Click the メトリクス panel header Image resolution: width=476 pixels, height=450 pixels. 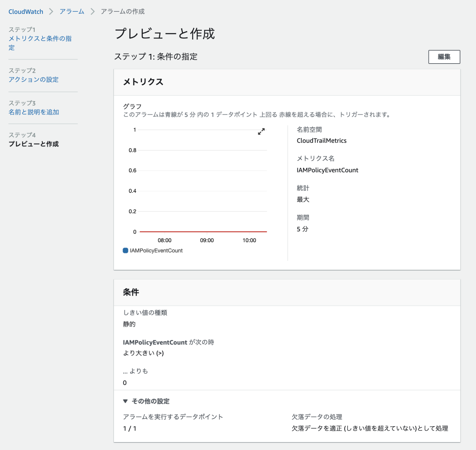143,82
